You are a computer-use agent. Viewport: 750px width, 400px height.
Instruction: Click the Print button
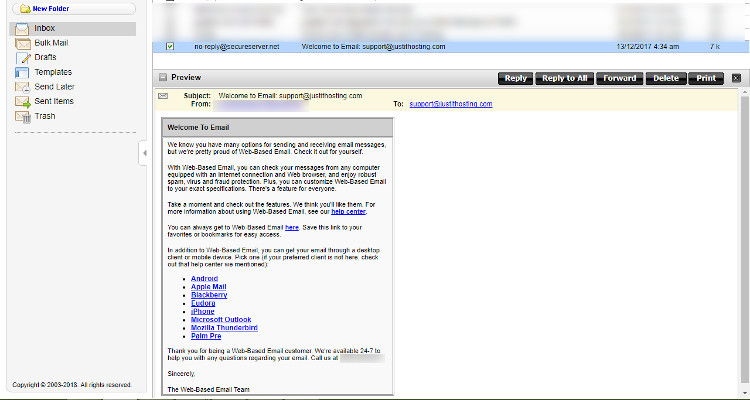(x=706, y=78)
